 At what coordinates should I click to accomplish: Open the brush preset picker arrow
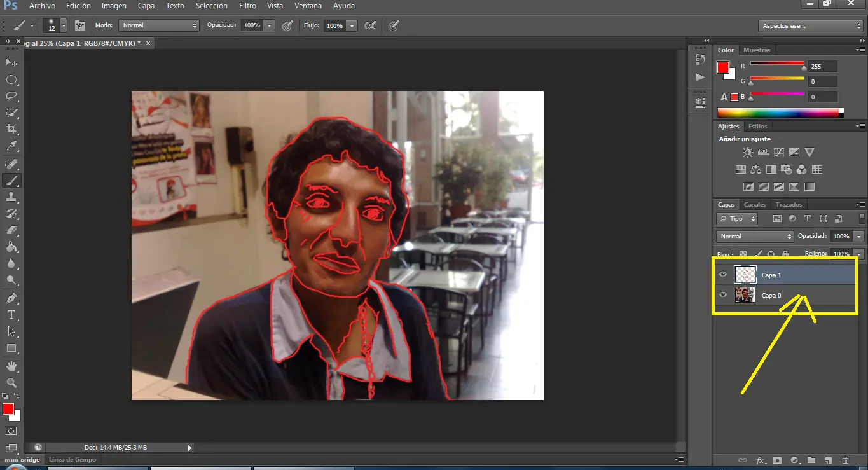click(x=63, y=25)
